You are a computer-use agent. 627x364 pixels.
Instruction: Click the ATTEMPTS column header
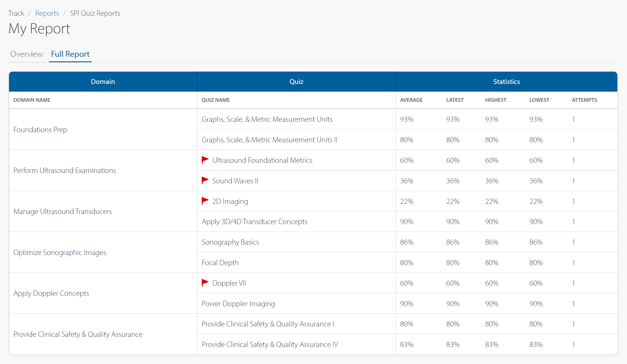point(584,100)
